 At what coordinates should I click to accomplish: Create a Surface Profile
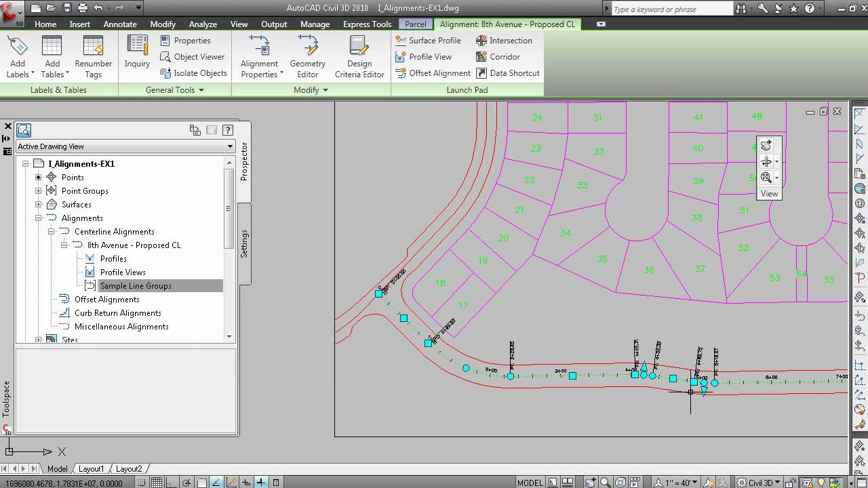pos(428,41)
